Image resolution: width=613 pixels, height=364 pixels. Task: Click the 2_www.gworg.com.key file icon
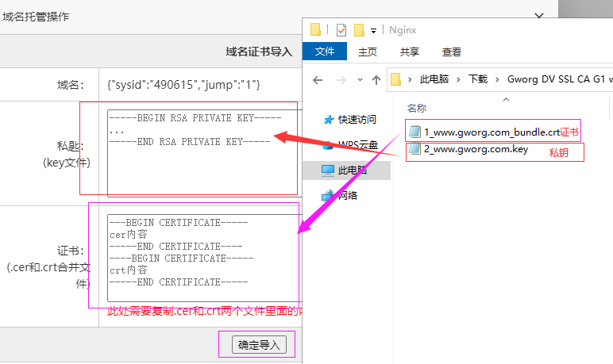pos(414,149)
